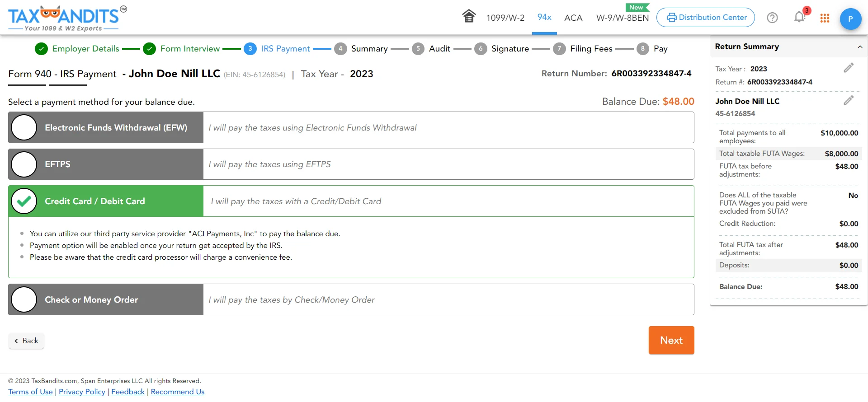This screenshot has height=402, width=868.
Task: Go to the Filing Fees step label
Action: point(591,49)
